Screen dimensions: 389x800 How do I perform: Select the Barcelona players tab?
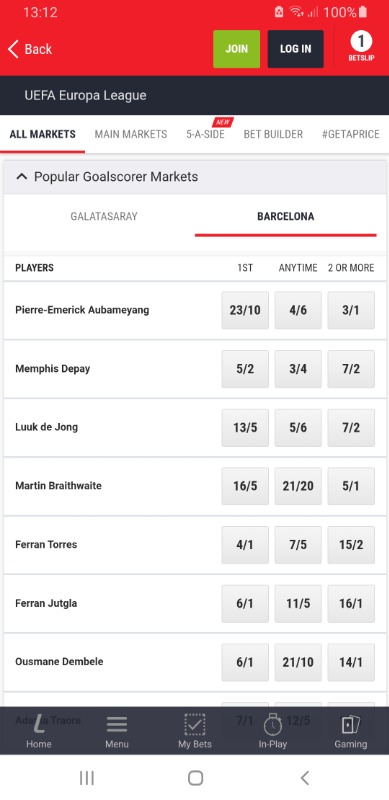285,216
